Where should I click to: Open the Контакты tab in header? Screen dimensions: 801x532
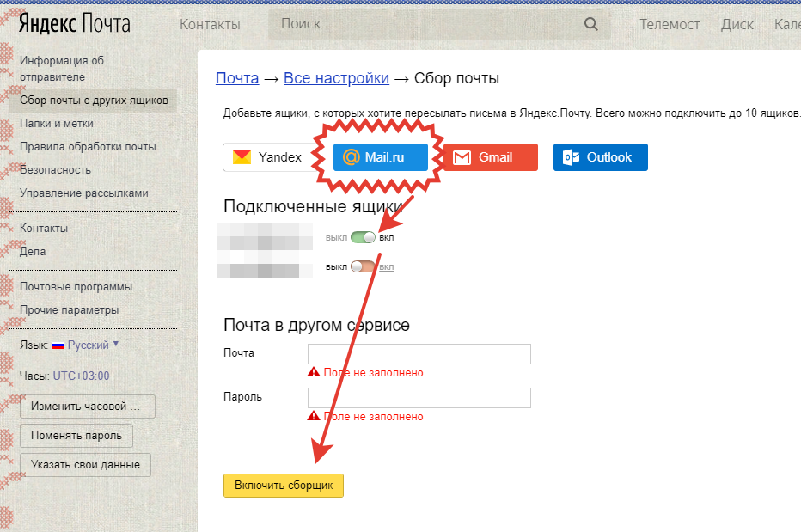point(210,25)
